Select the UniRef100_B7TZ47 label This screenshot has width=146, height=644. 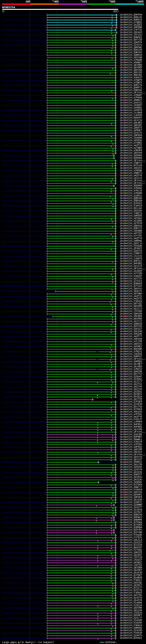click(131, 286)
